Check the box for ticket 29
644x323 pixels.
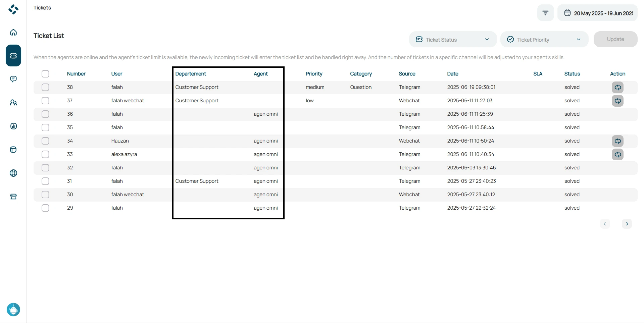click(45, 208)
